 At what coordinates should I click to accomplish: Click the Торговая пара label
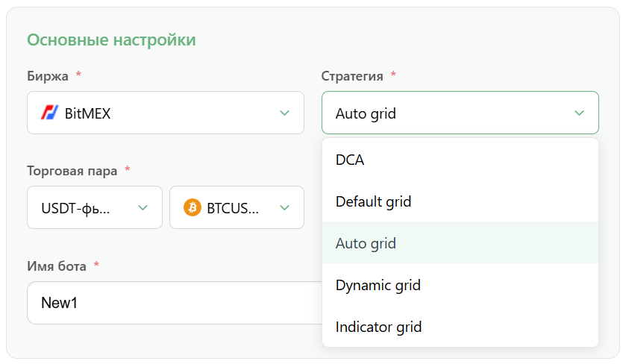[72, 171]
